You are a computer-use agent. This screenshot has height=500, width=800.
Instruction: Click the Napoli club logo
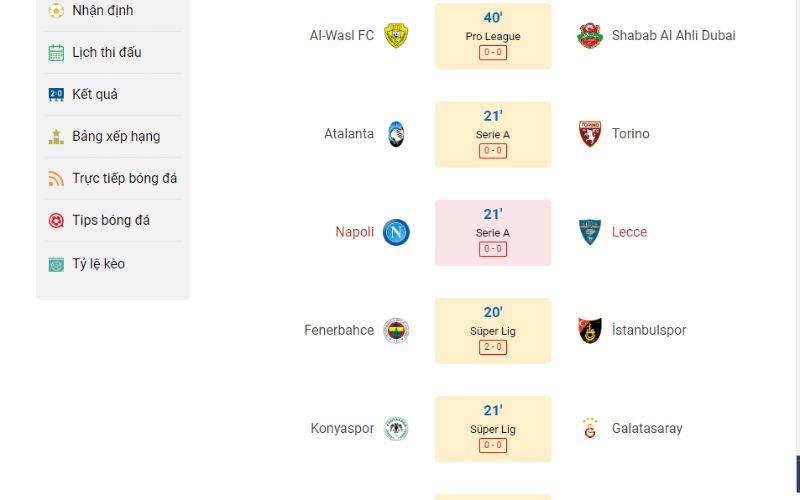pyautogui.click(x=396, y=232)
